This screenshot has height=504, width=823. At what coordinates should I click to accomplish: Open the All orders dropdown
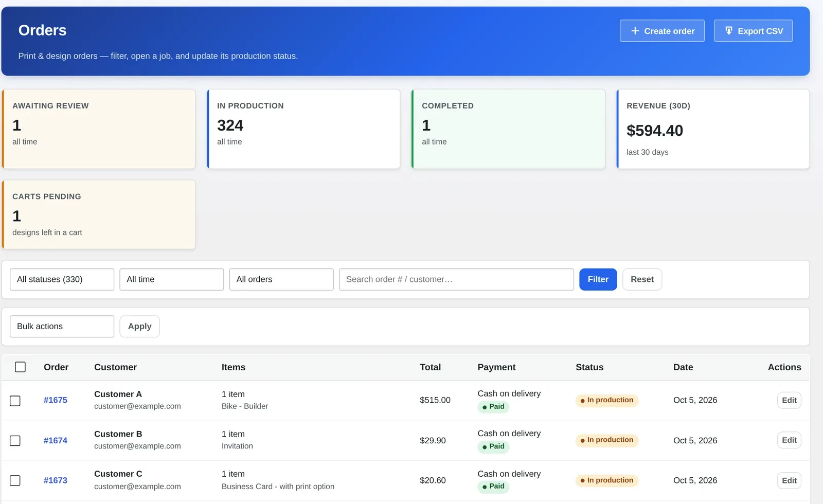tap(281, 279)
